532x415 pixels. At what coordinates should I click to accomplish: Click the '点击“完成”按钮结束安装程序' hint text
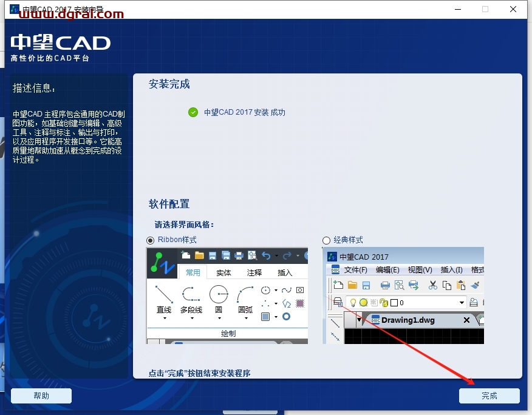point(199,373)
